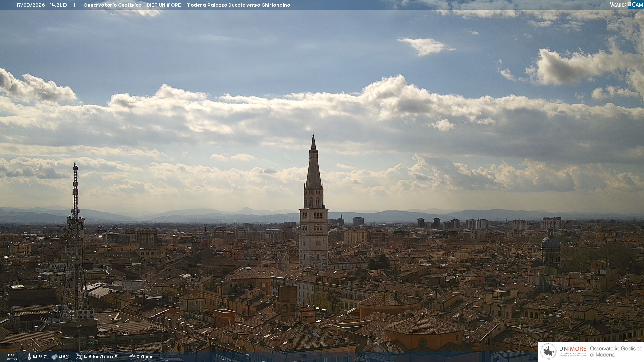
Task: Click the Weather word in the logo
Action: (x=618, y=5)
